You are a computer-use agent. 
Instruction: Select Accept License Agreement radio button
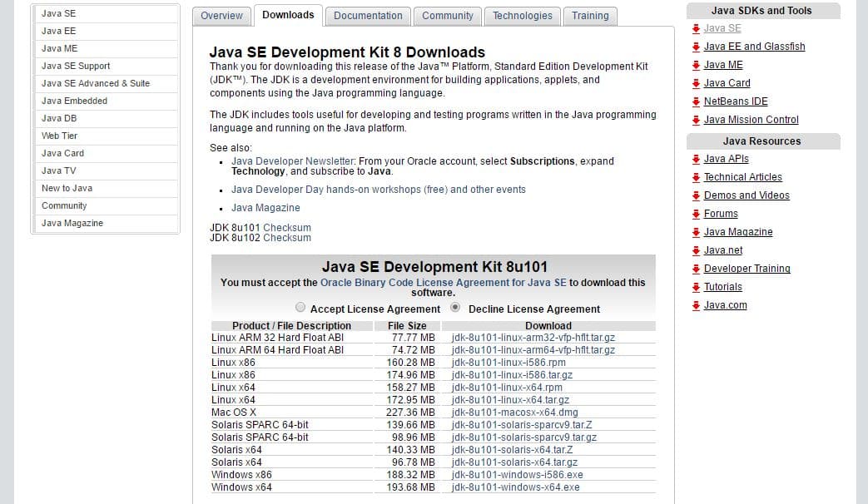pyautogui.click(x=300, y=307)
